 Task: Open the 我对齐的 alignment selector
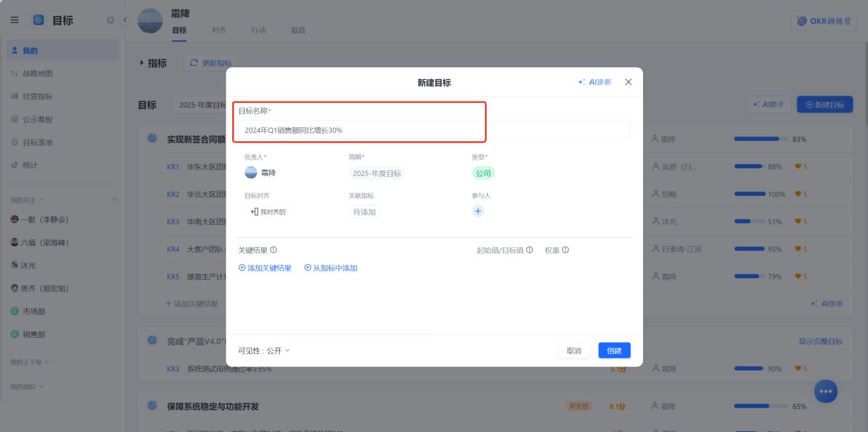(268, 212)
